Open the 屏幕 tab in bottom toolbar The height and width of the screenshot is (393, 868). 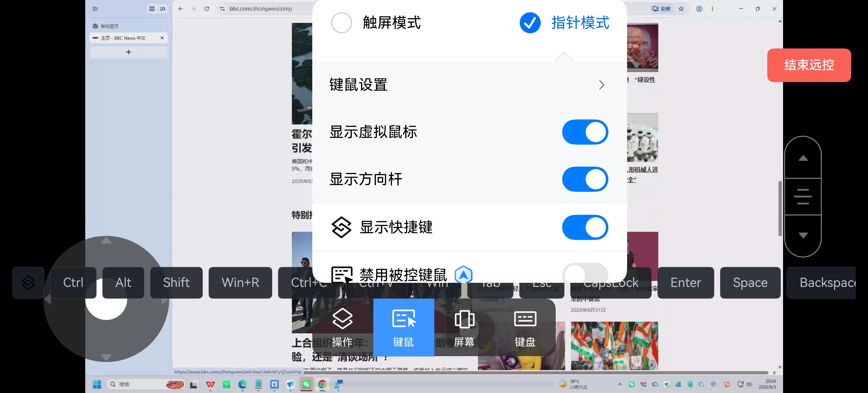(x=464, y=327)
